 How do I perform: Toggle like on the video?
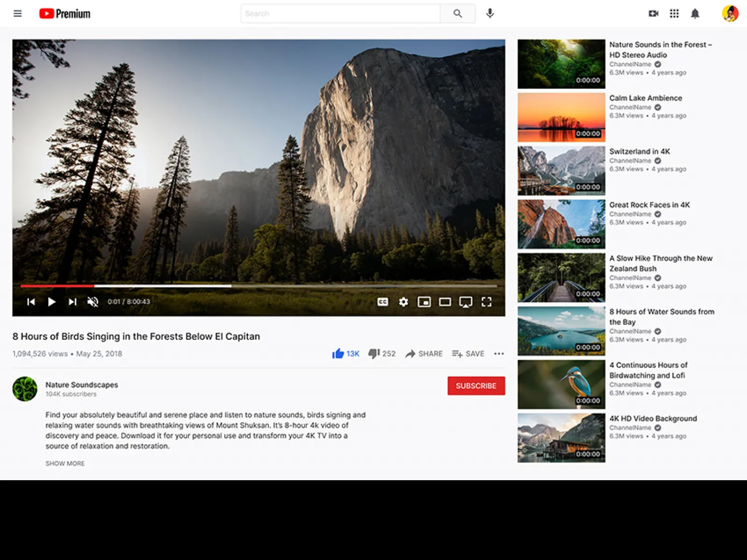338,353
